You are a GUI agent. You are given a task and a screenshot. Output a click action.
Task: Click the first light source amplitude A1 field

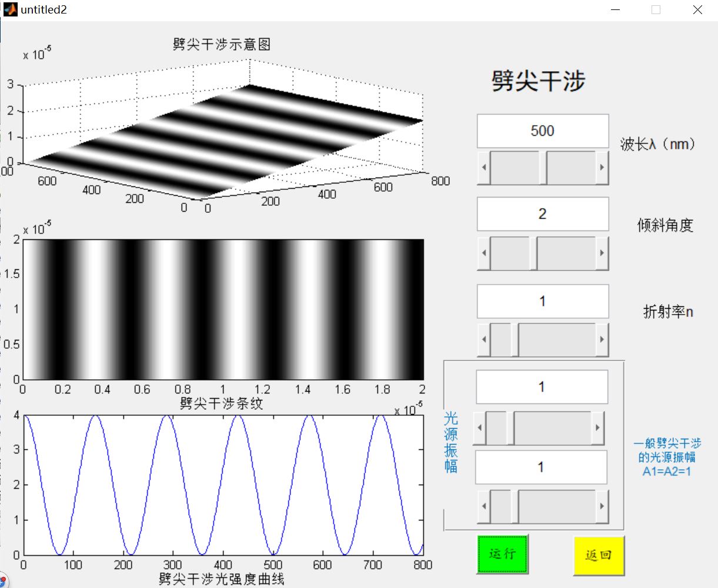click(540, 386)
